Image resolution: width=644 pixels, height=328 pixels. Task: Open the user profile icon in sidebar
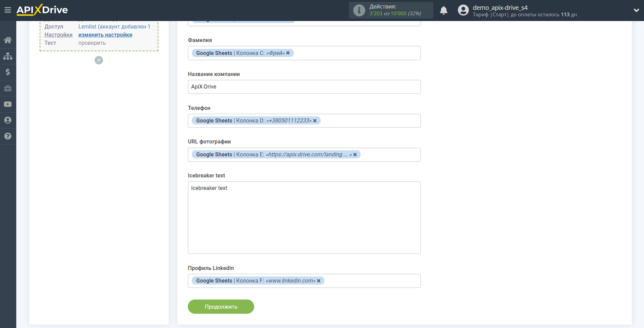(8, 120)
